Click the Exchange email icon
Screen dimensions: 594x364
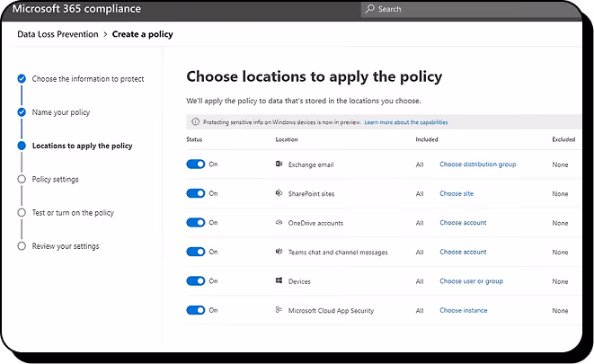[x=279, y=164]
